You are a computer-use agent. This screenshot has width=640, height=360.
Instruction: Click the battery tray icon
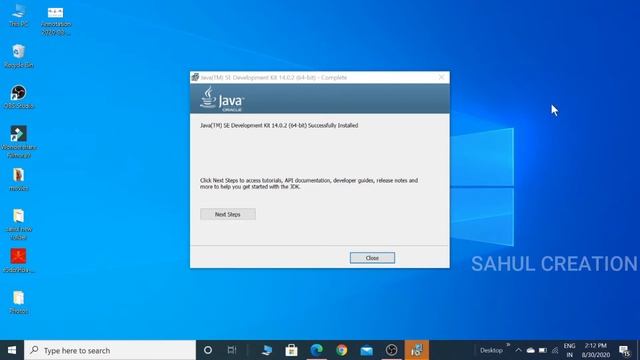[542, 350]
